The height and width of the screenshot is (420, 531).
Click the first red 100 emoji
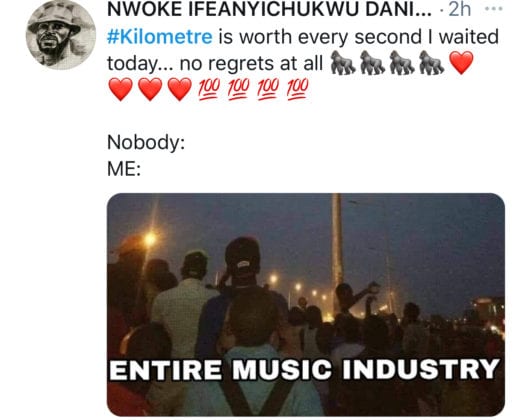click(x=209, y=89)
